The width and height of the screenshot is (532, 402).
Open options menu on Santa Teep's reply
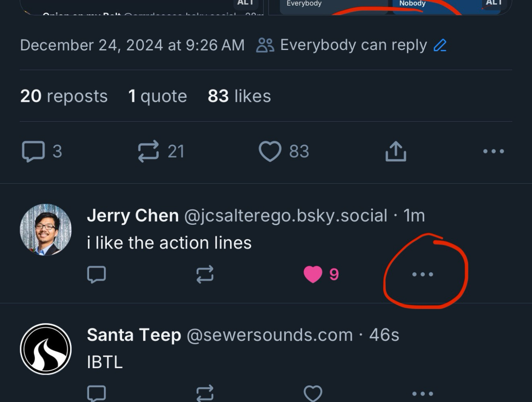pos(422,394)
